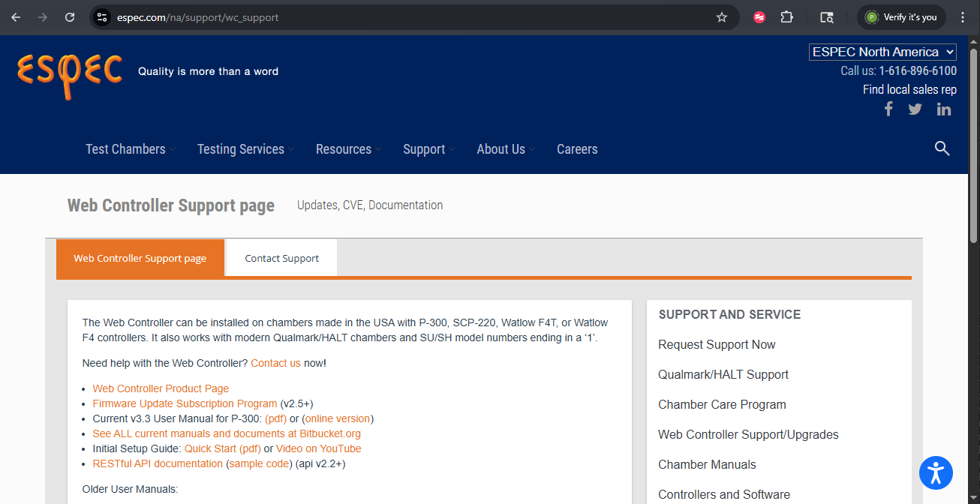The width and height of the screenshot is (980, 504).
Task: Click the Web Controller Support page heading
Action: (171, 205)
